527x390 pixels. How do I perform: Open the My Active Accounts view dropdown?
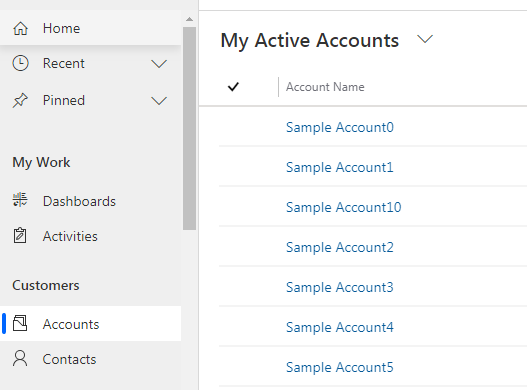tap(425, 39)
